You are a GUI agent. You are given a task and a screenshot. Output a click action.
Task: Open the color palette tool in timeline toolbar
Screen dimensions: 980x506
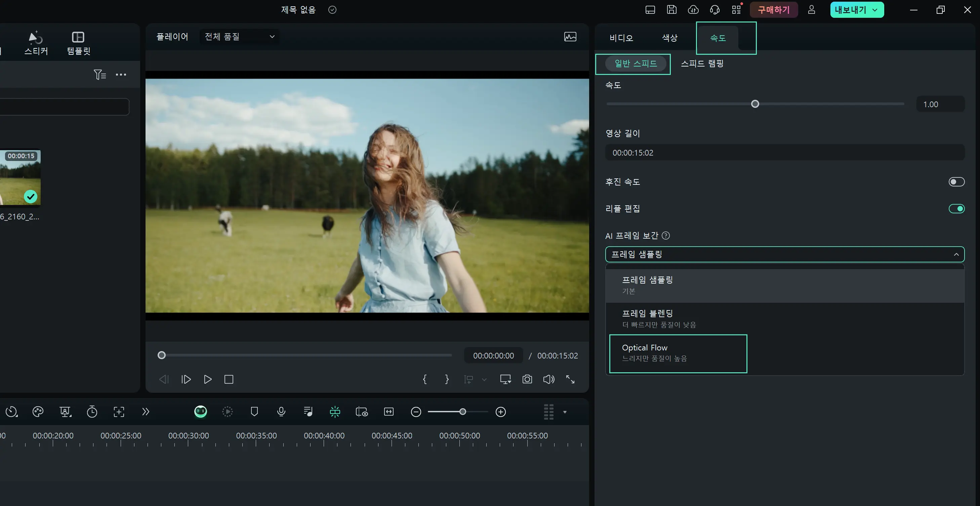(x=38, y=412)
